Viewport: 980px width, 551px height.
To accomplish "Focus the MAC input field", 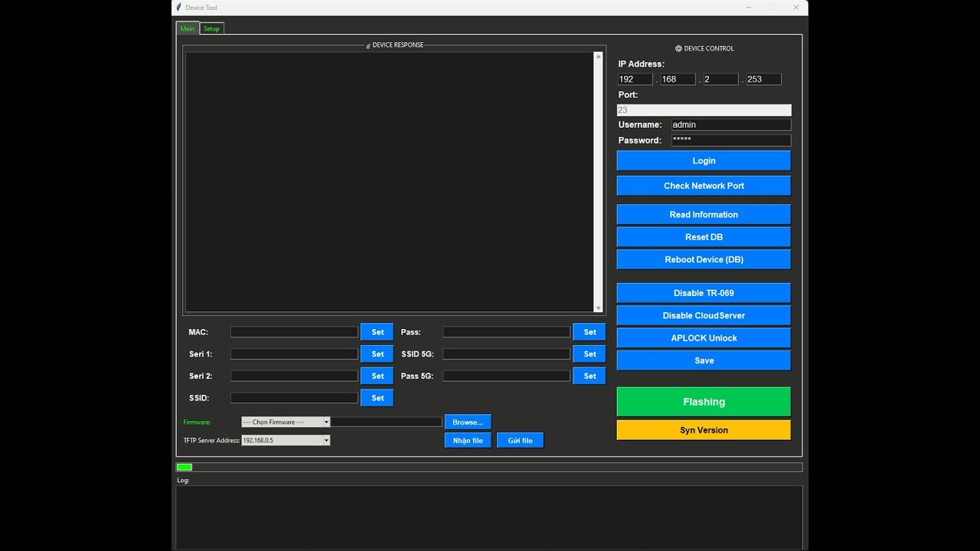I will (x=294, y=332).
